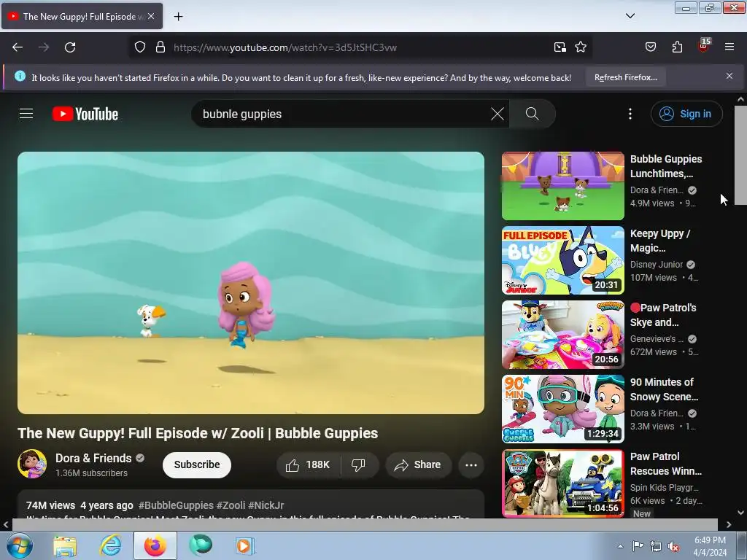Dislike this video

[359, 464]
